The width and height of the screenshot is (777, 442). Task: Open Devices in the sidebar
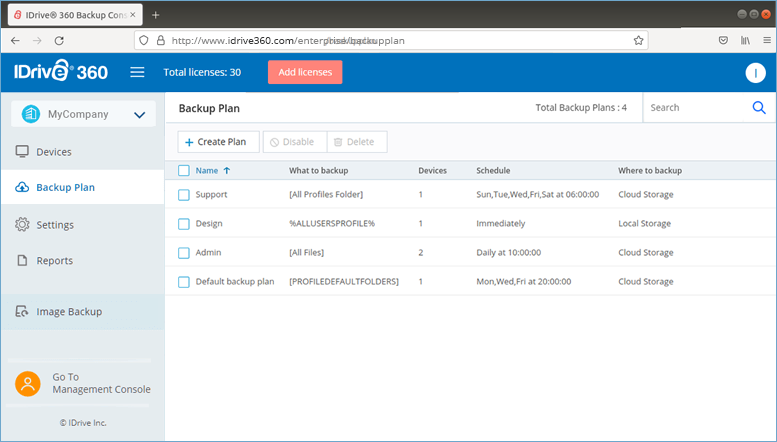pos(54,152)
